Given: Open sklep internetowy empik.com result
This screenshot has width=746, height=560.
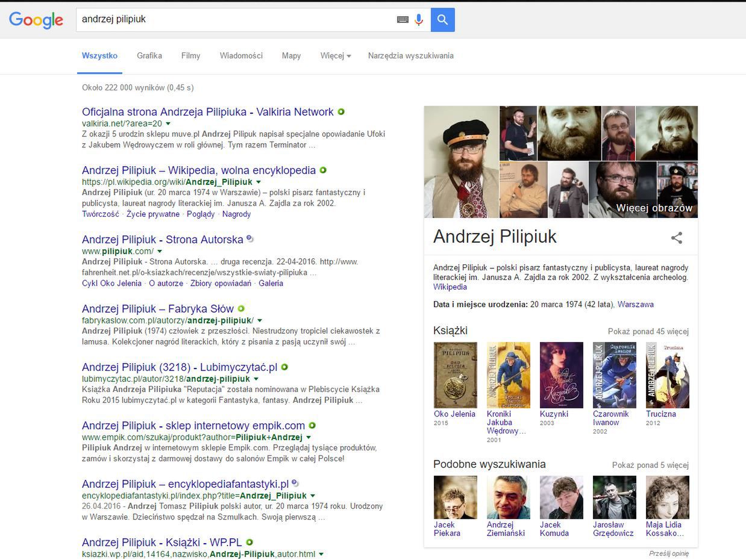Looking at the screenshot, I should [x=193, y=426].
